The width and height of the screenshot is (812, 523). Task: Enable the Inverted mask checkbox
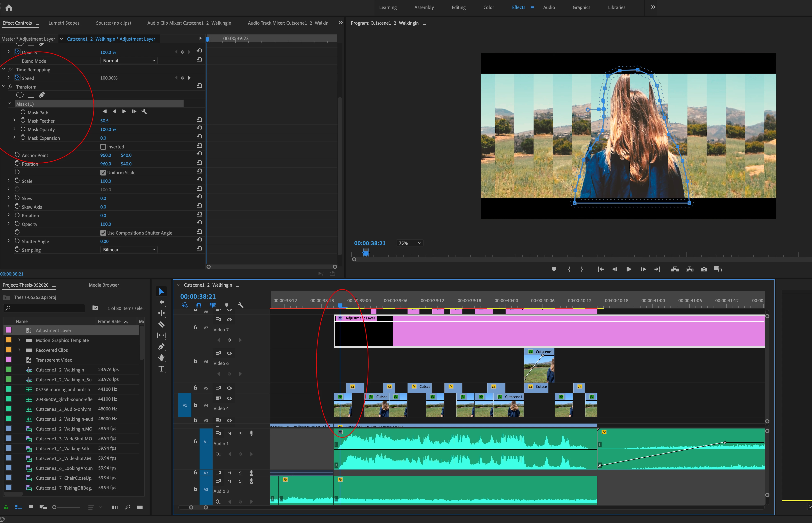point(103,147)
